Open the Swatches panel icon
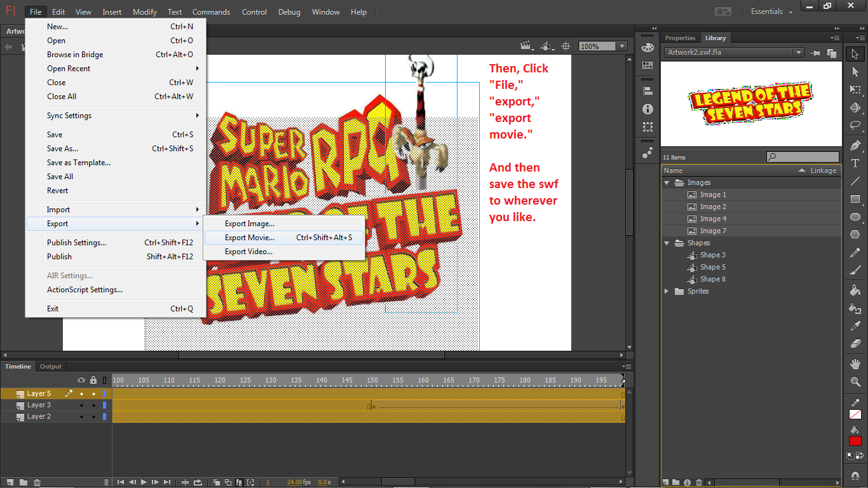 (x=648, y=65)
